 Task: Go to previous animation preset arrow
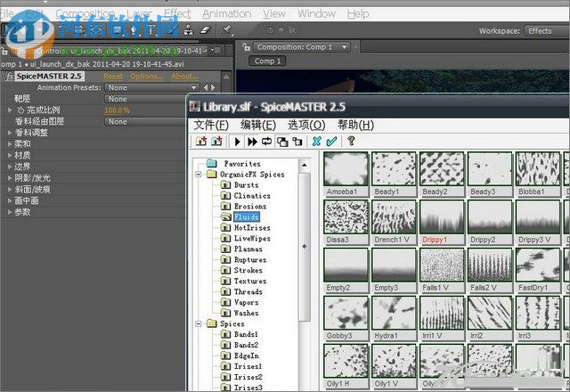tap(206, 87)
